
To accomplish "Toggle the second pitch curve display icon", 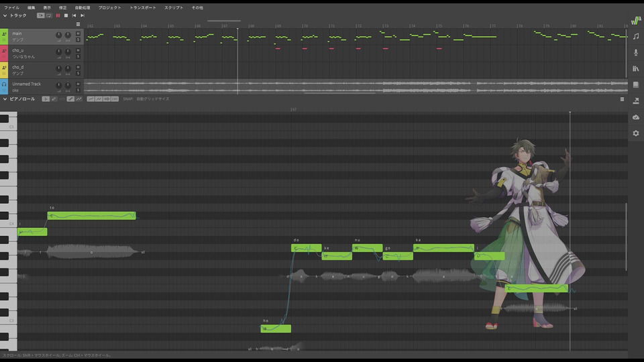I will click(x=99, y=99).
